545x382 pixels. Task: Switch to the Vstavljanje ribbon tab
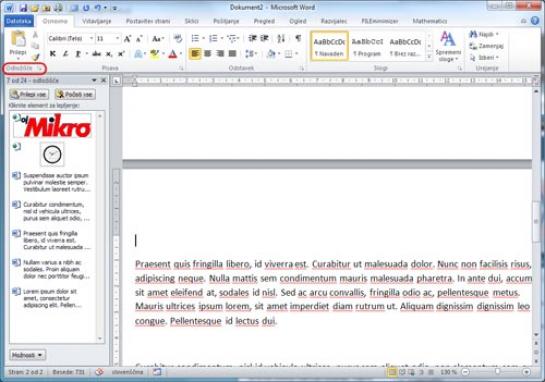click(x=97, y=21)
